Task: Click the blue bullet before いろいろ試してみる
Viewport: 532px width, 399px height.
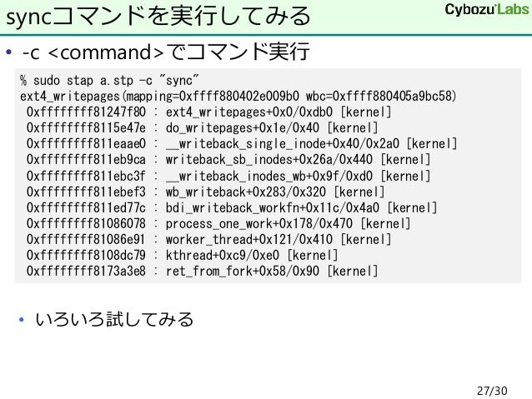Action: pyautogui.click(x=22, y=320)
